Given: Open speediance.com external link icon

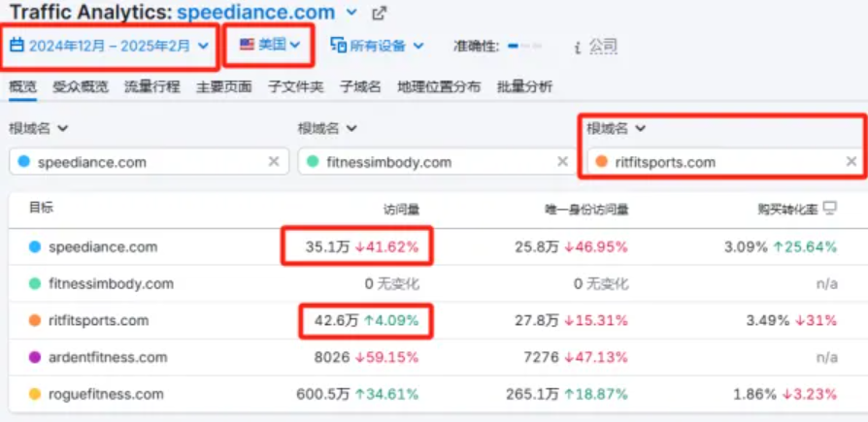Looking at the screenshot, I should pyautogui.click(x=380, y=14).
